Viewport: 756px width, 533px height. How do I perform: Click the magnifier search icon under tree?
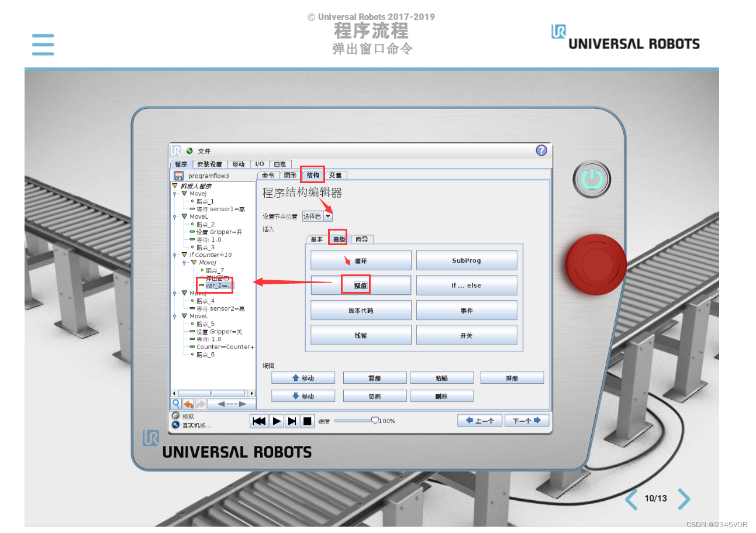pyautogui.click(x=176, y=404)
